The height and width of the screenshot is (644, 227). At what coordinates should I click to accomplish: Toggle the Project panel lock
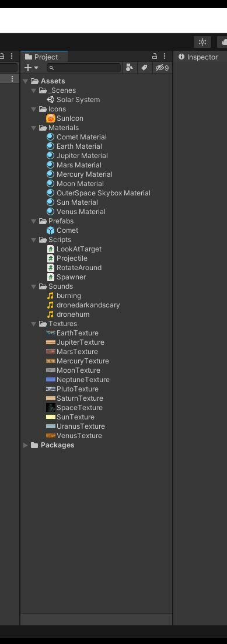[155, 56]
